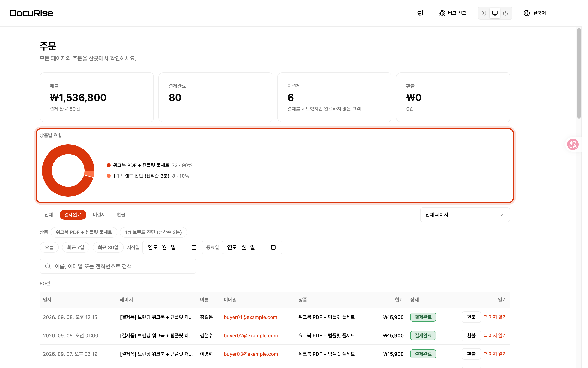Click buyer03@example.com email link

click(x=251, y=354)
